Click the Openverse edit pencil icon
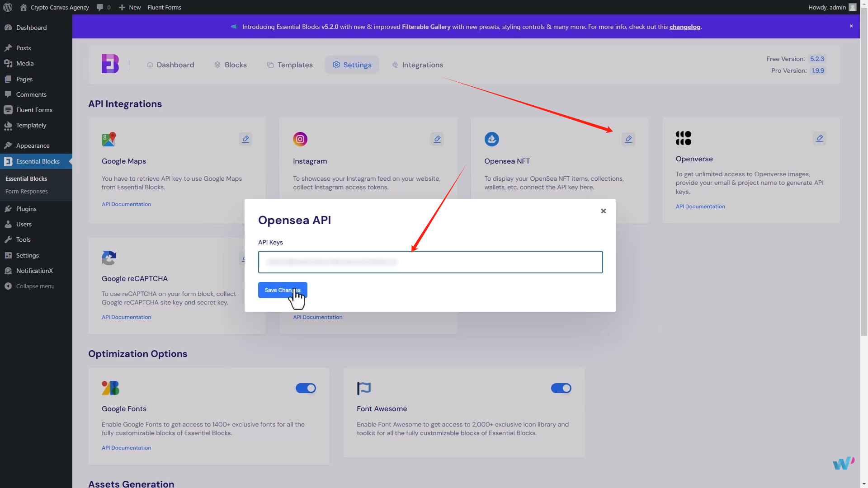The width and height of the screenshot is (868, 488). click(820, 138)
